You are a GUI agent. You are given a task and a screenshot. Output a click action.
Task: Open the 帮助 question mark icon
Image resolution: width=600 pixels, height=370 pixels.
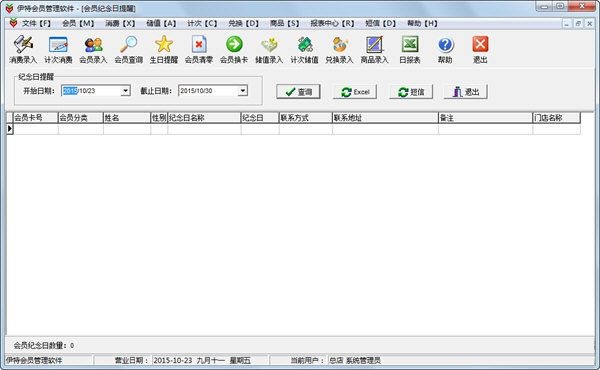click(x=445, y=49)
